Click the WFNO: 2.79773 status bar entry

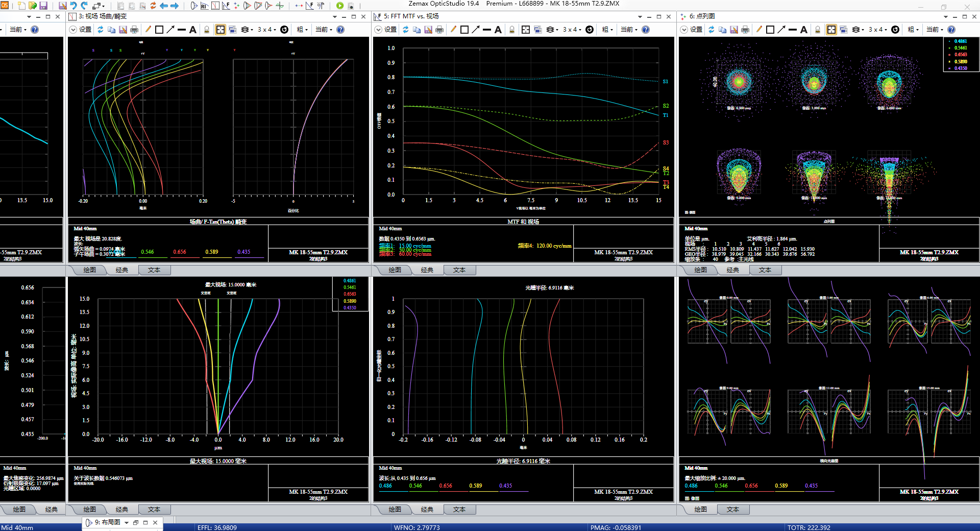pos(416,527)
